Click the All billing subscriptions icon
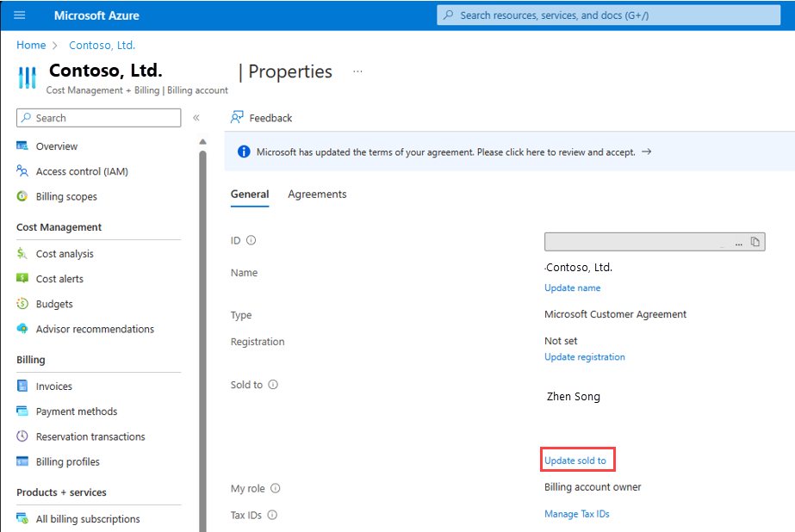 click(22, 518)
